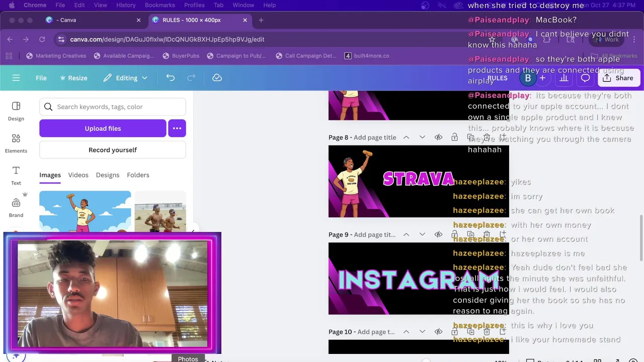Switch to the Images tab
The height and width of the screenshot is (362, 644).
pos(50,175)
